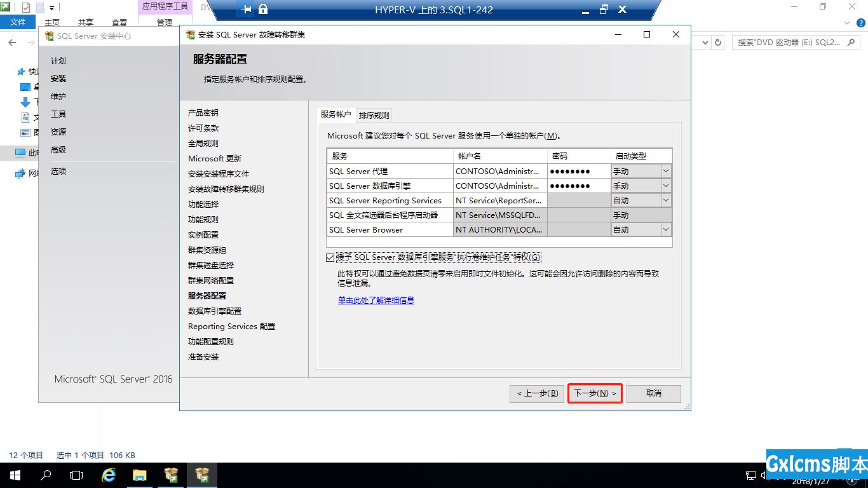
Task: Click NT AUTHORITY\LOCA... account cell
Action: click(x=499, y=229)
